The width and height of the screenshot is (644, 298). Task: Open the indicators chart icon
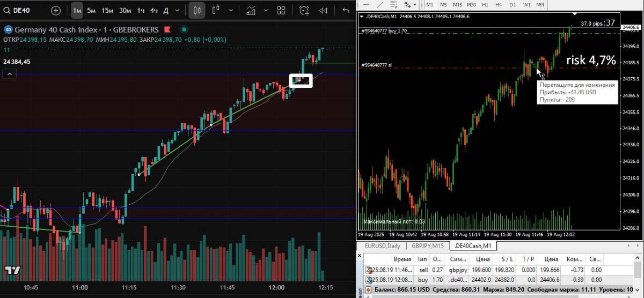250,10
